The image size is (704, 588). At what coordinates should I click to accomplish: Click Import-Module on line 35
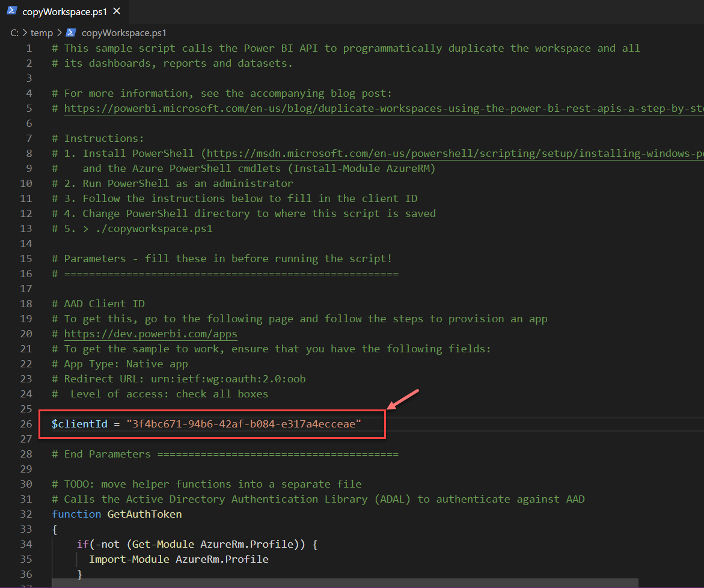point(129,559)
